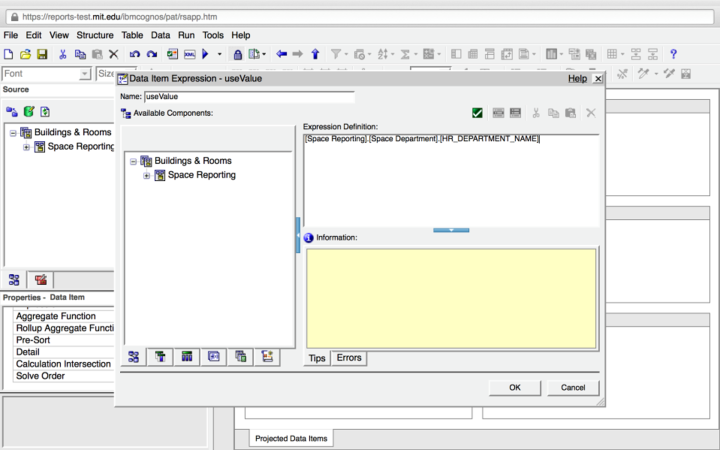
Task: Click the Undo icon in toolbar
Action: tap(135, 54)
